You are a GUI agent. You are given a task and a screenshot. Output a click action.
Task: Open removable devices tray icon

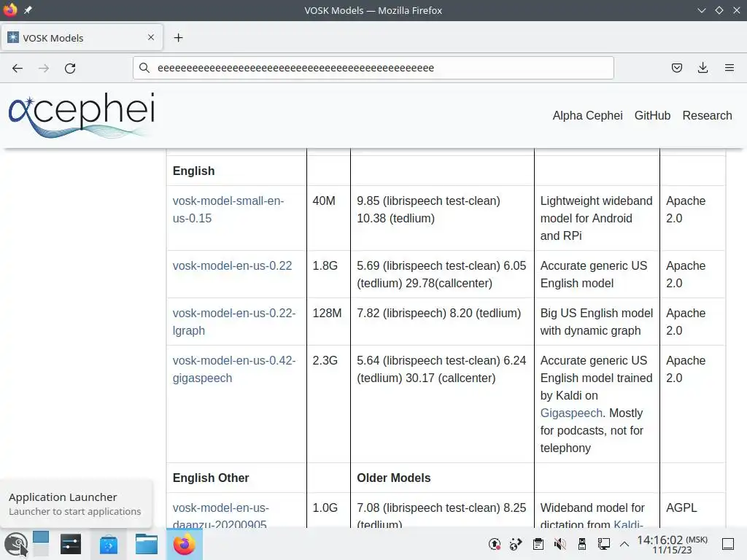pos(581,544)
